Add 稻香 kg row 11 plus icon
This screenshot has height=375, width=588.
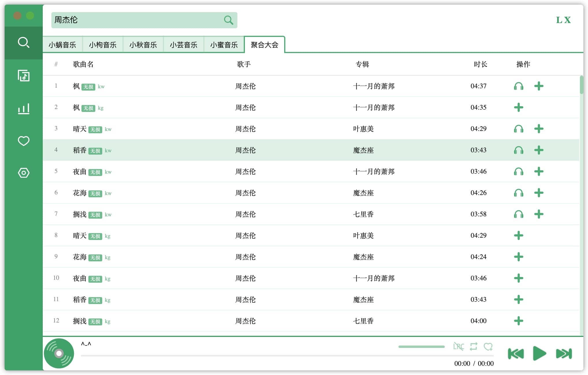tap(518, 299)
